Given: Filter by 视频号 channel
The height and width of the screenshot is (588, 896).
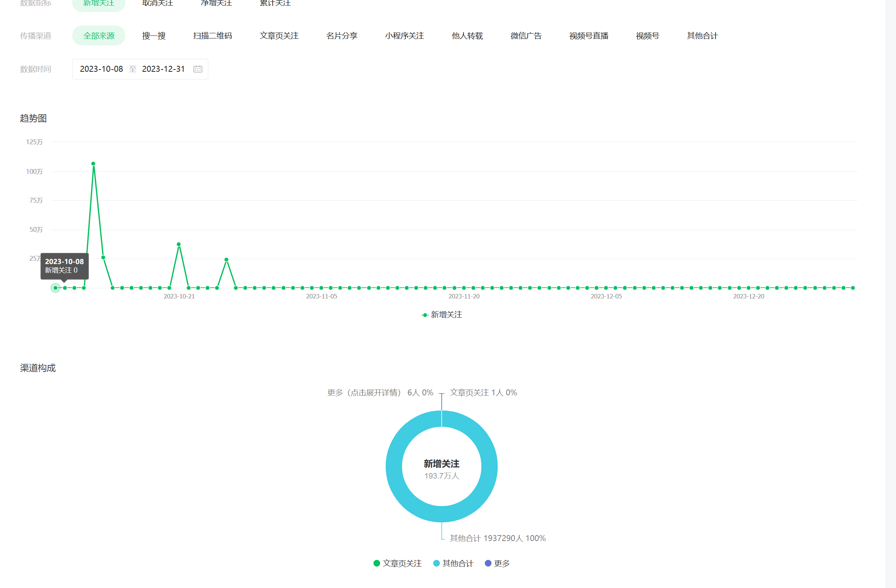Looking at the screenshot, I should pyautogui.click(x=647, y=36).
